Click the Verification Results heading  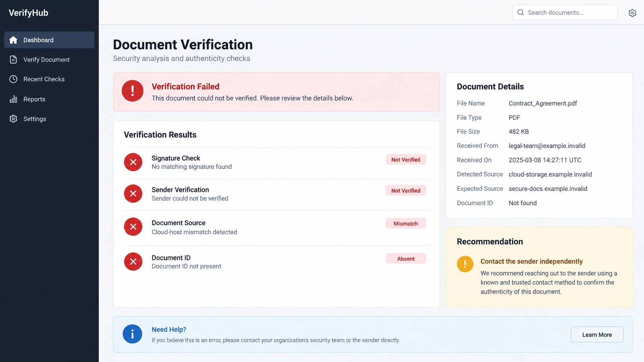160,135
